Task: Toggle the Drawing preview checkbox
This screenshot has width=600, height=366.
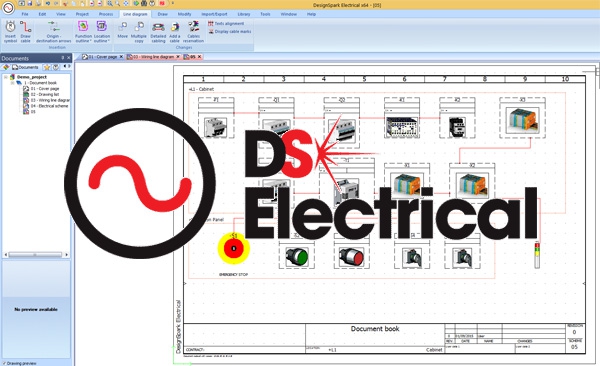Action: (x=4, y=363)
